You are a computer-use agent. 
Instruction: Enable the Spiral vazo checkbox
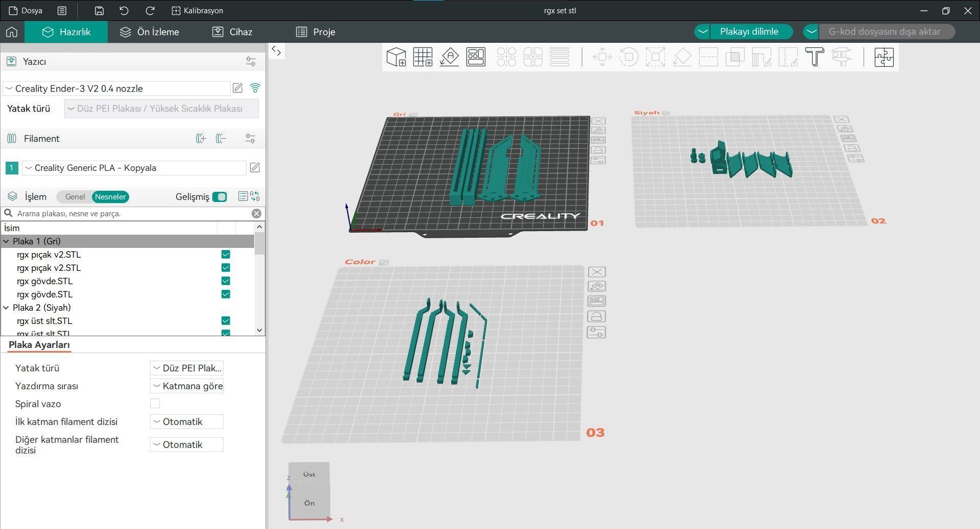click(x=155, y=404)
